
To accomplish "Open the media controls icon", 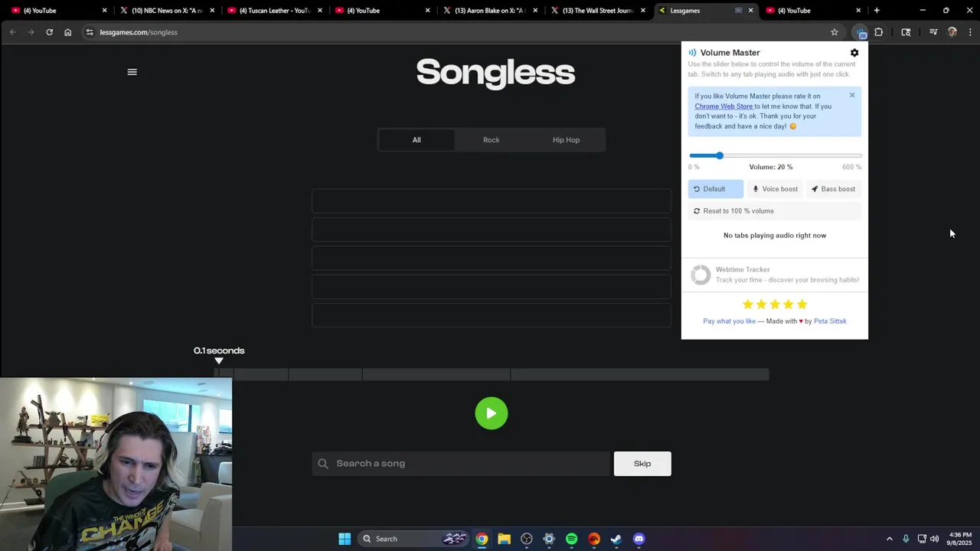I will [933, 32].
